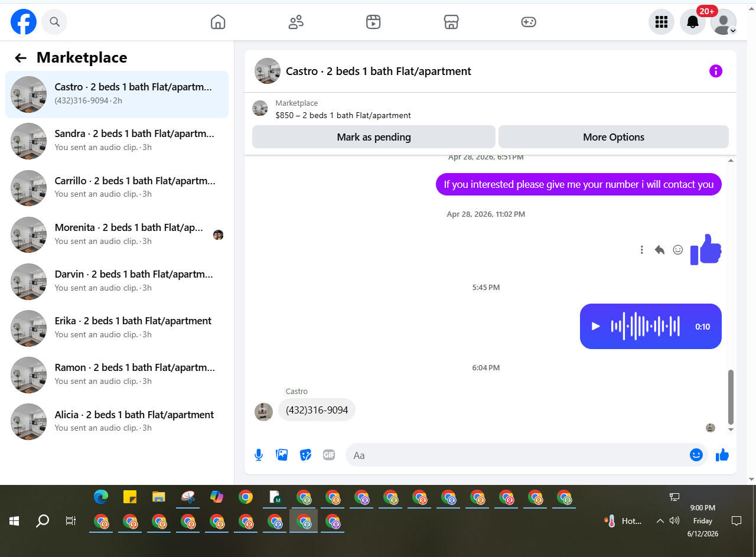Seek within the audio clip waveform
The height and width of the screenshot is (557, 756).
click(646, 326)
